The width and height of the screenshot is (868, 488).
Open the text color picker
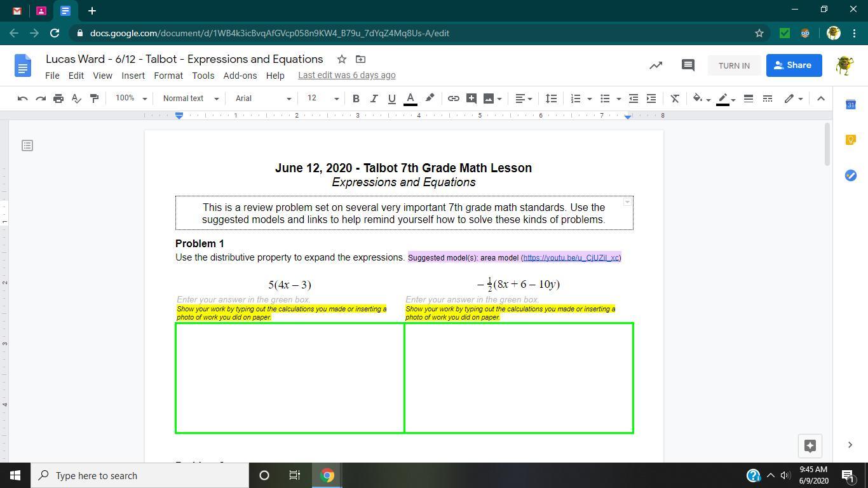[x=410, y=98]
